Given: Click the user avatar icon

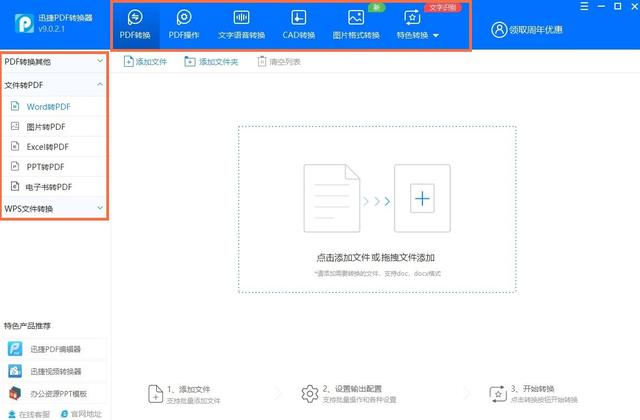Looking at the screenshot, I should (499, 30).
